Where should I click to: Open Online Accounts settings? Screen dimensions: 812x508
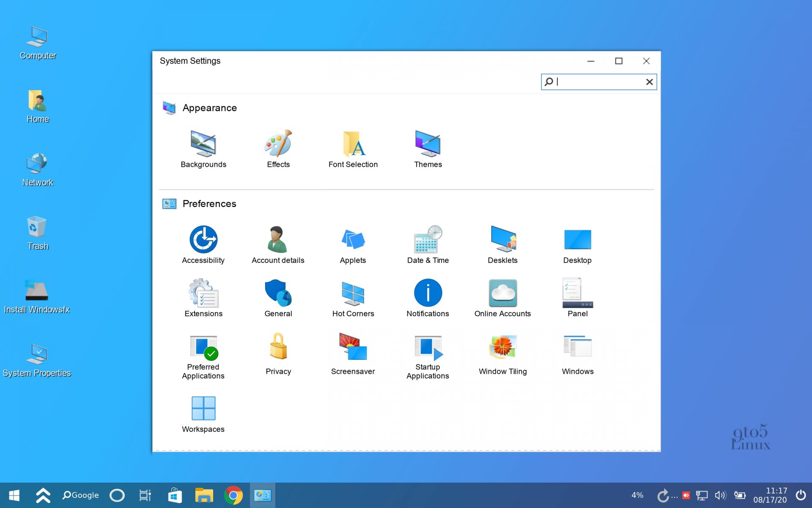click(x=503, y=295)
